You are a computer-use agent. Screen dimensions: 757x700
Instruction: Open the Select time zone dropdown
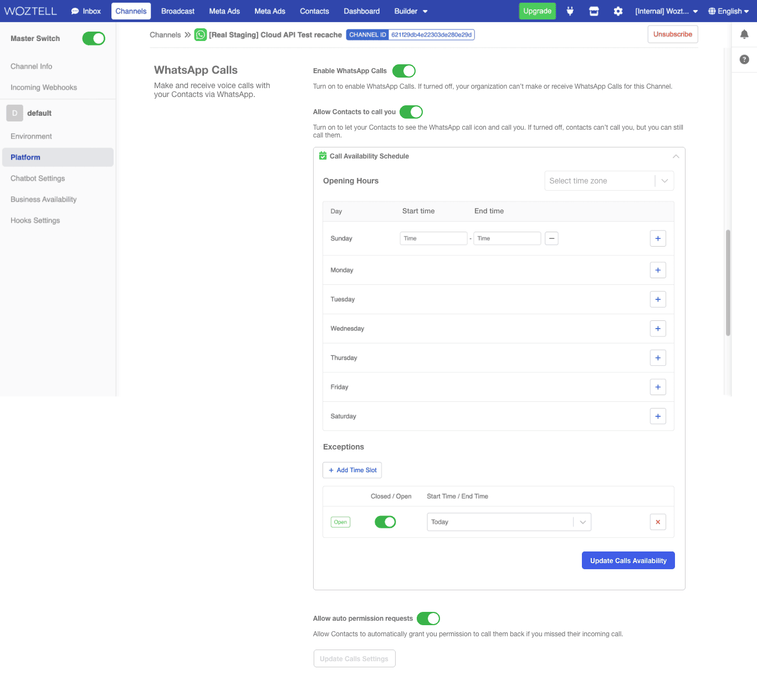pos(609,181)
